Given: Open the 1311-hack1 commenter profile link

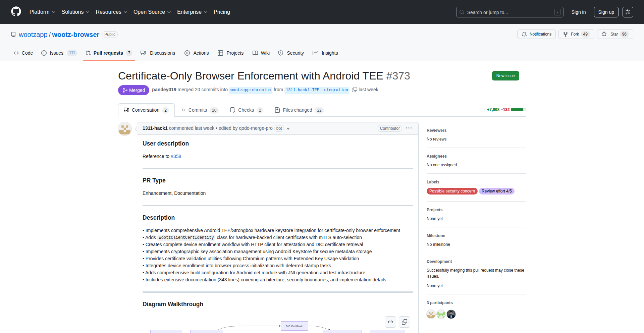Looking at the screenshot, I should (155, 128).
